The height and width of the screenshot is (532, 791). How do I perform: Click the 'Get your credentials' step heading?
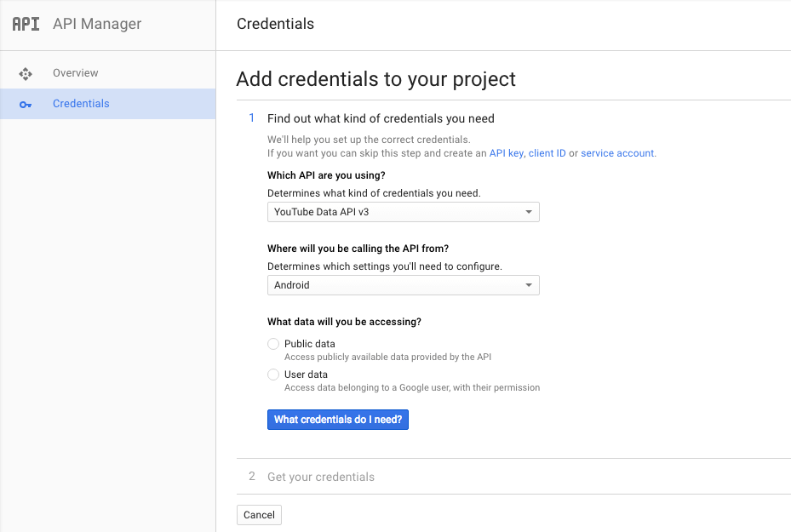321,477
